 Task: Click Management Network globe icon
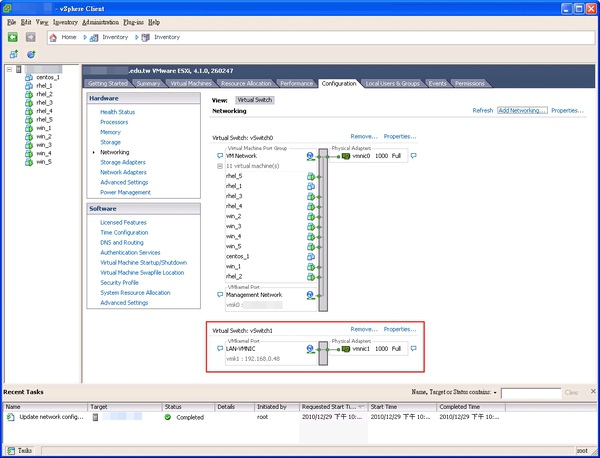click(x=310, y=295)
